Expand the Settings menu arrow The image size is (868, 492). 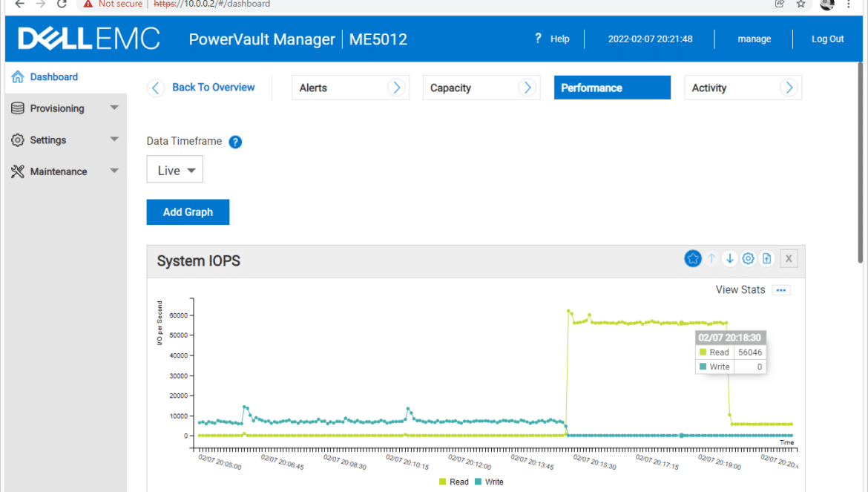pos(114,140)
